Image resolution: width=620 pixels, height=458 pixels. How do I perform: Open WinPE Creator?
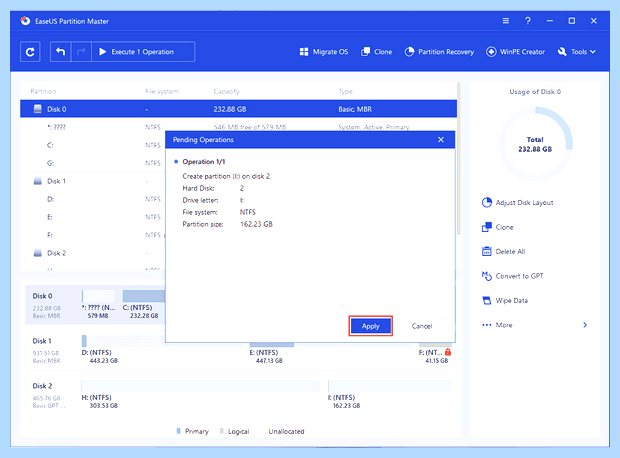[x=515, y=52]
